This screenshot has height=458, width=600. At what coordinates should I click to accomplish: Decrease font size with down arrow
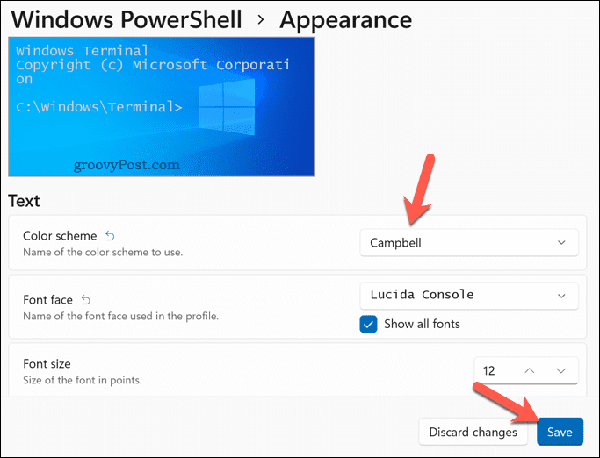pos(561,370)
